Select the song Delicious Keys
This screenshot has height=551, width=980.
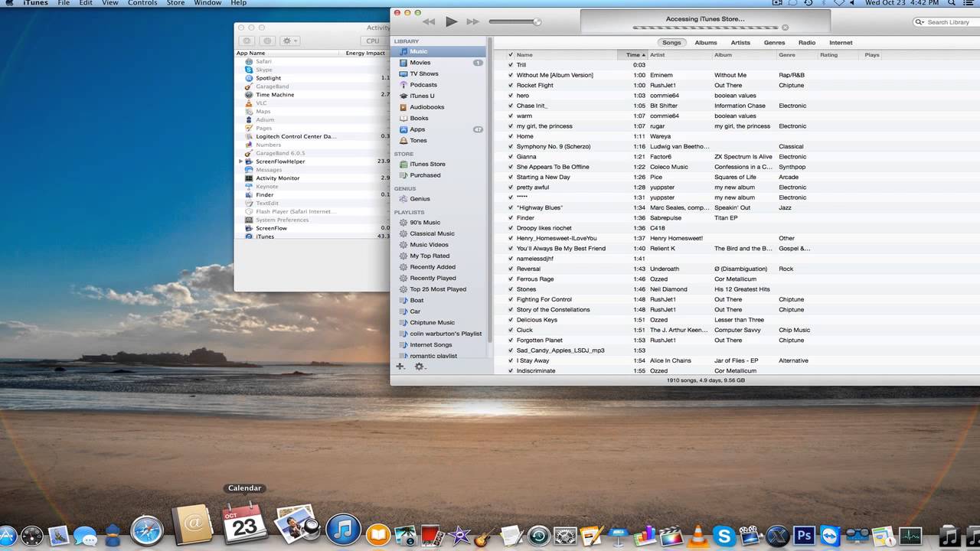pos(537,320)
